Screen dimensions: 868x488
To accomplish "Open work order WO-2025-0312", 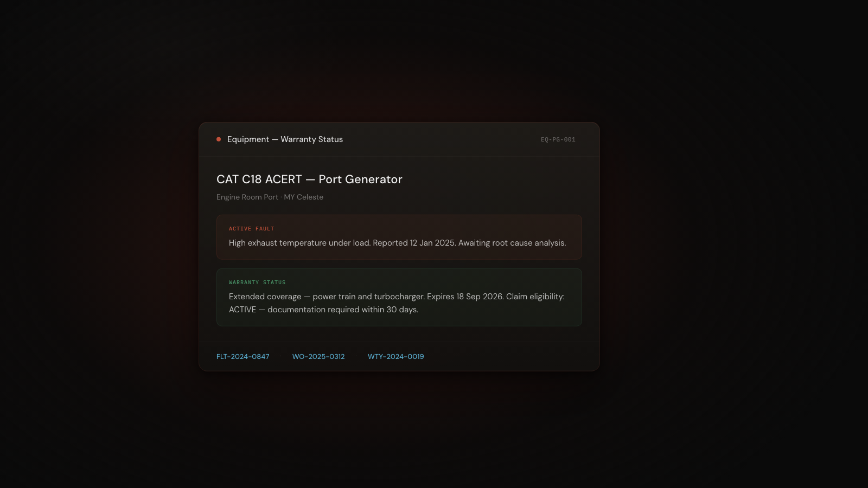I will 318,357.
